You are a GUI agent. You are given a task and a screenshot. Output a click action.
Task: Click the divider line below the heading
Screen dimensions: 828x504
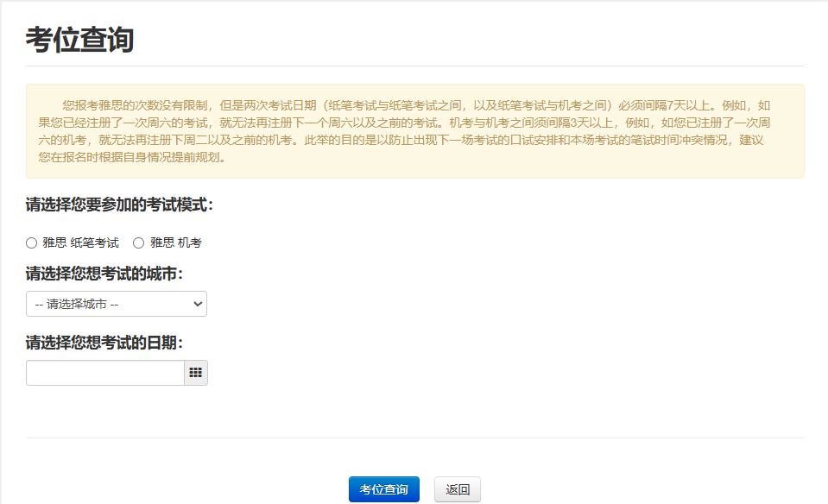[414, 66]
